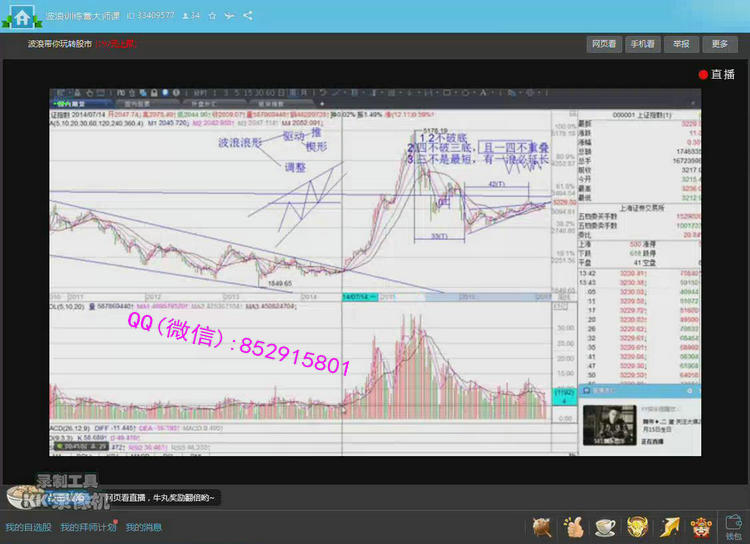750x544 pixels.
Task: Send the thumbs-up applause gift
Action: click(x=573, y=525)
